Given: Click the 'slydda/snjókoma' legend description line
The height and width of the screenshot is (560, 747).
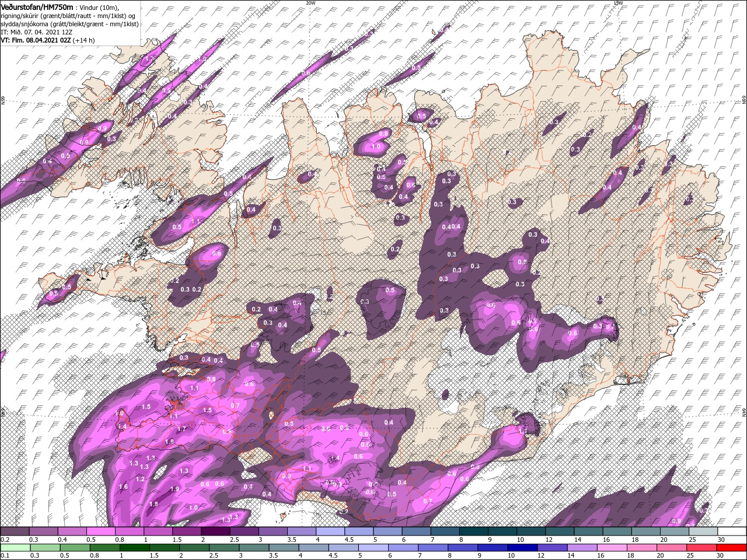Looking at the screenshot, I should [x=69, y=24].
